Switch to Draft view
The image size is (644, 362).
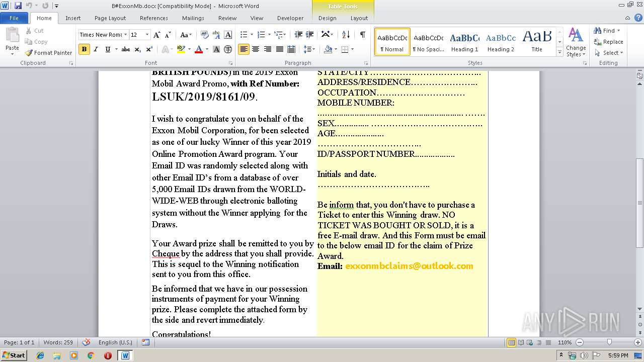[548, 342]
